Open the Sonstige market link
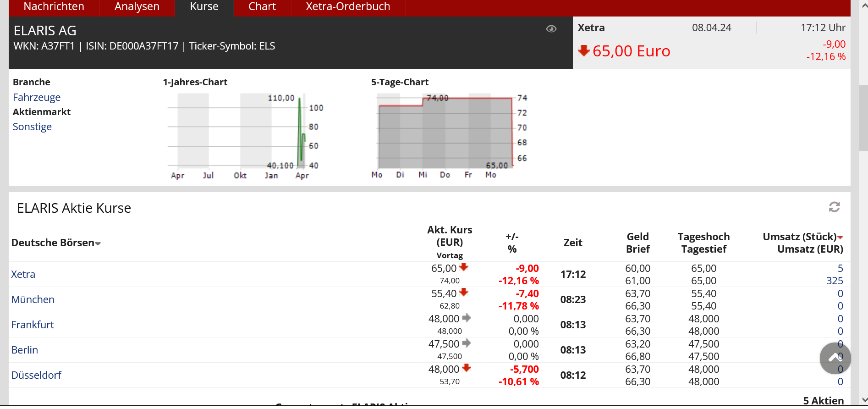This screenshot has width=868, height=409. (32, 127)
